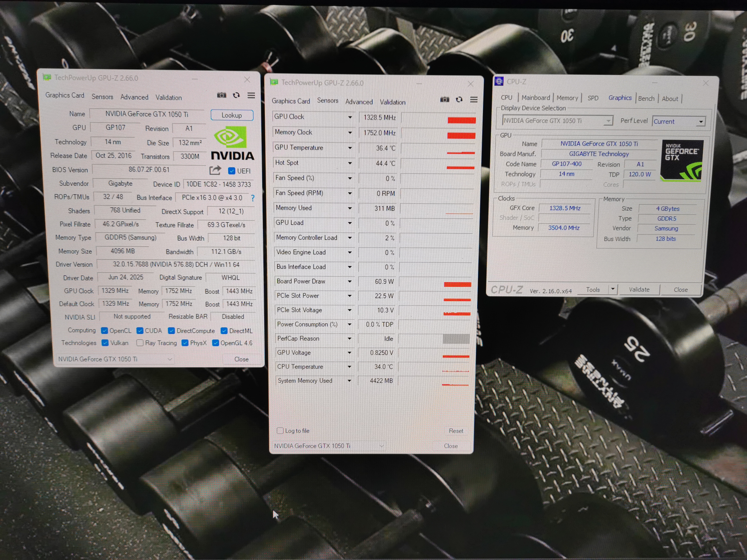Screen dimensions: 747x560
Task: Switch to Advanced tab in Graphics Card window
Action: (134, 97)
